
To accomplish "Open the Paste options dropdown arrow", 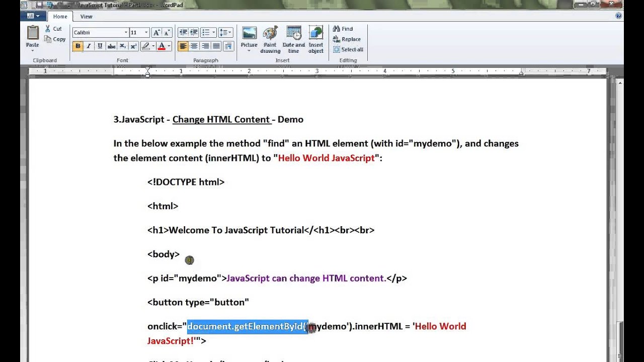I will pos(33,50).
